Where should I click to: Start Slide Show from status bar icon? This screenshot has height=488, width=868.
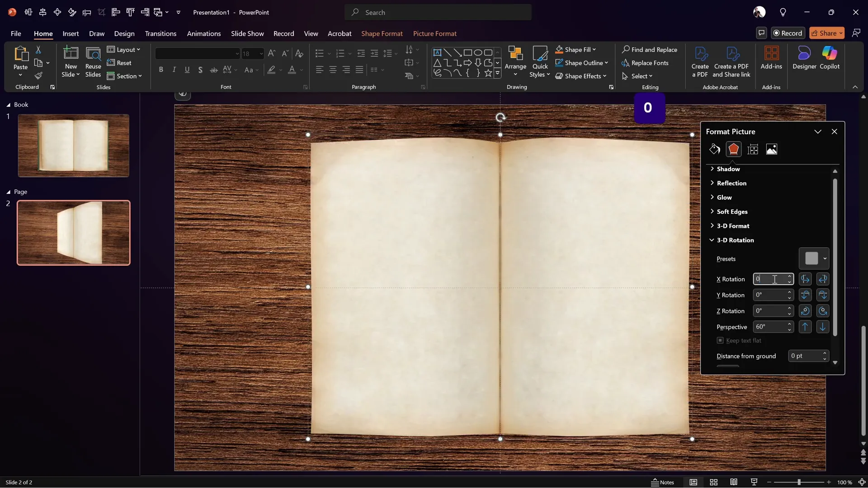pos(754,482)
